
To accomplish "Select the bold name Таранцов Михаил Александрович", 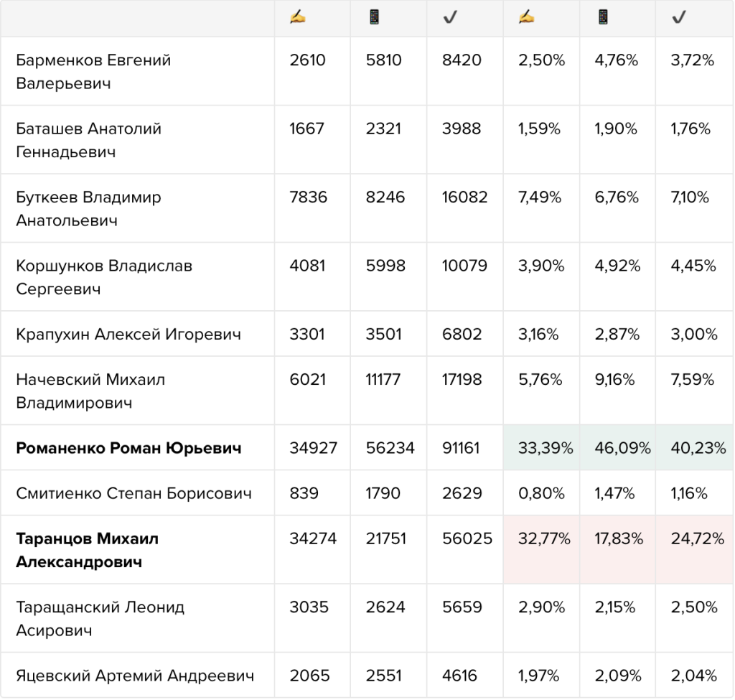I will (87, 550).
